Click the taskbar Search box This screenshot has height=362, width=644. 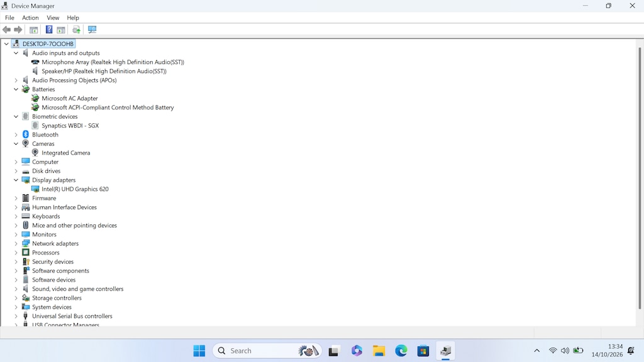[x=267, y=351]
